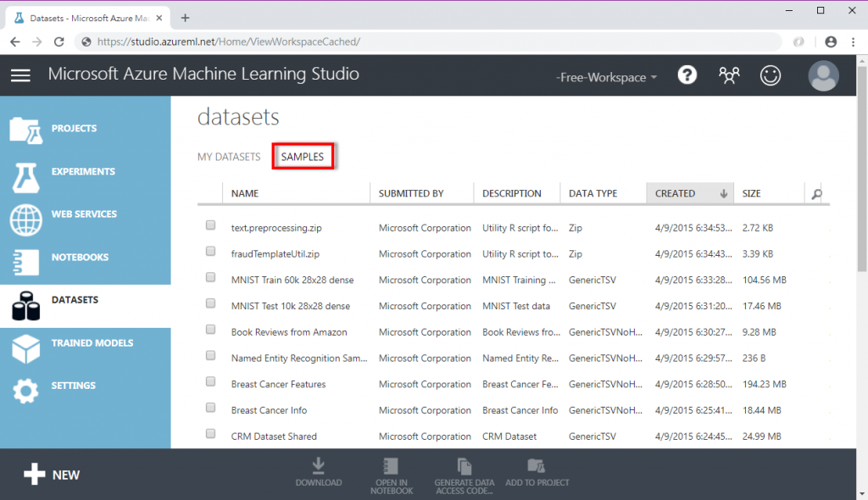Click the Web Services globe icon

25,219
